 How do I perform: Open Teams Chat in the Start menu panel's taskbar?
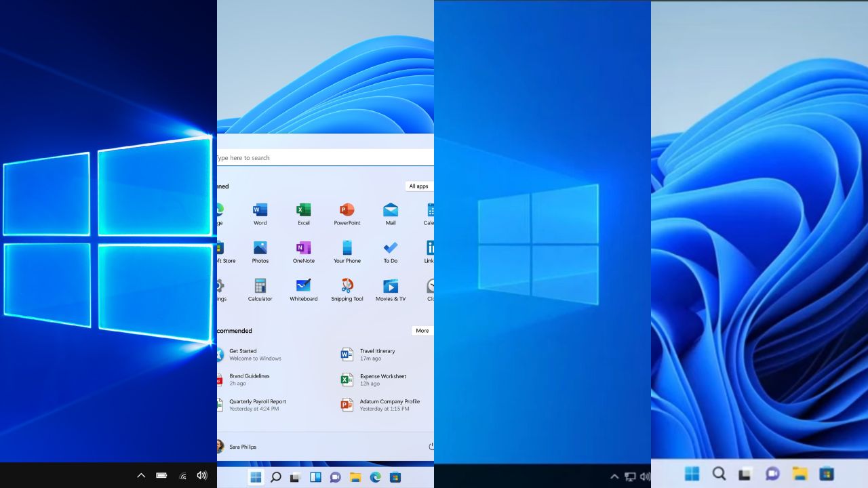coord(335,477)
